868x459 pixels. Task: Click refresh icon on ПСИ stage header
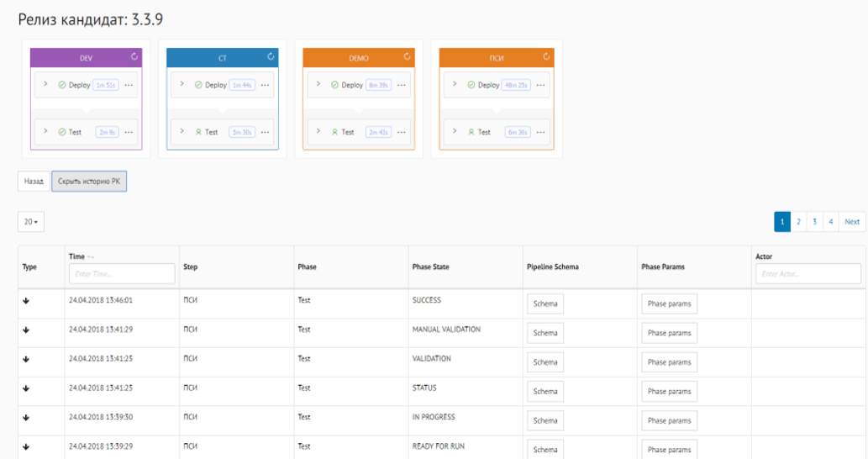544,57
